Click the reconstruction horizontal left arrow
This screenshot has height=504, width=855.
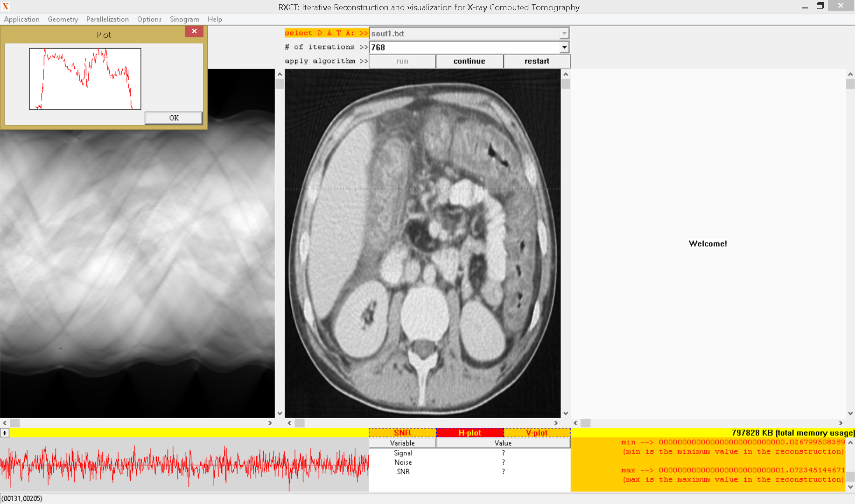tap(289, 423)
